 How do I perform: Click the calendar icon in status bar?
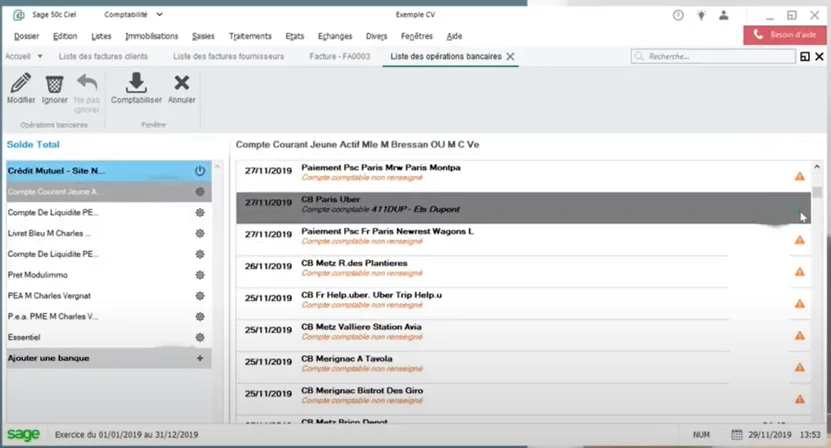(737, 435)
